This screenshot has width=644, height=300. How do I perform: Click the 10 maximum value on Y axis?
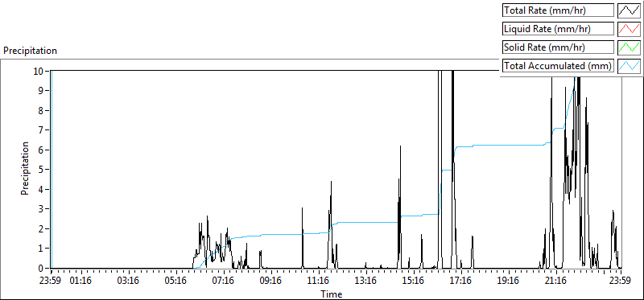point(38,71)
